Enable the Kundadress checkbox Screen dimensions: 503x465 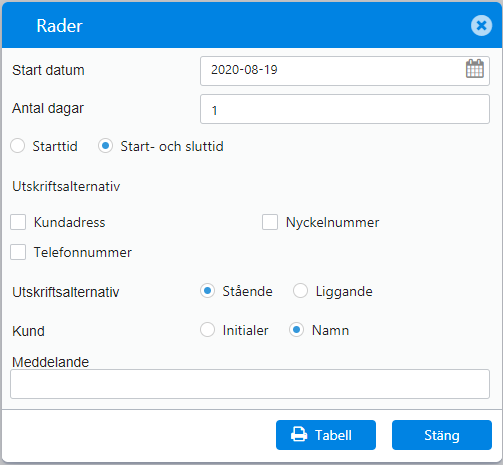18,222
